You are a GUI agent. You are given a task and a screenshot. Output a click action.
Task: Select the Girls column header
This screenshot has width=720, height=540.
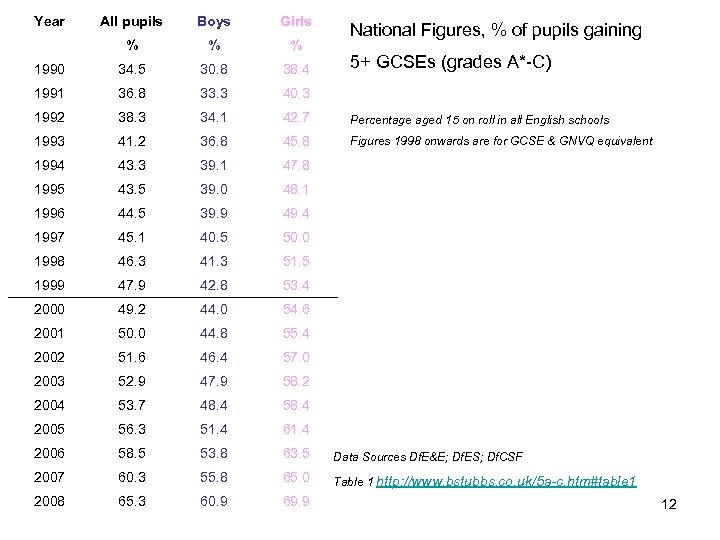click(296, 21)
